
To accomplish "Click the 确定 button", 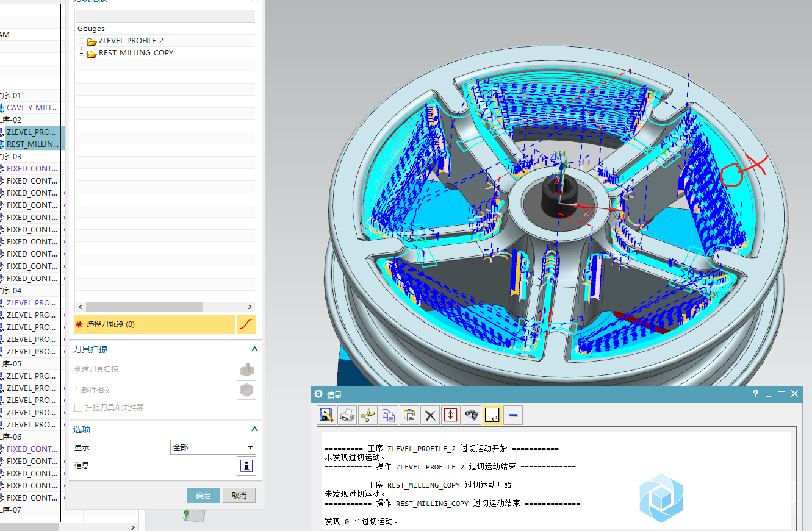I will pyautogui.click(x=203, y=495).
